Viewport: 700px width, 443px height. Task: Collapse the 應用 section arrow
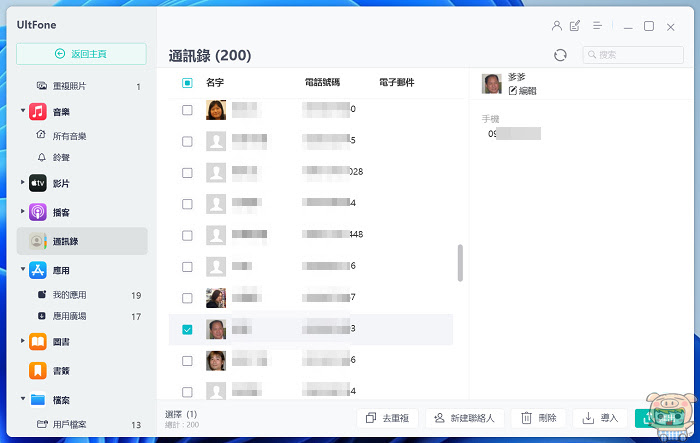pos(23,269)
